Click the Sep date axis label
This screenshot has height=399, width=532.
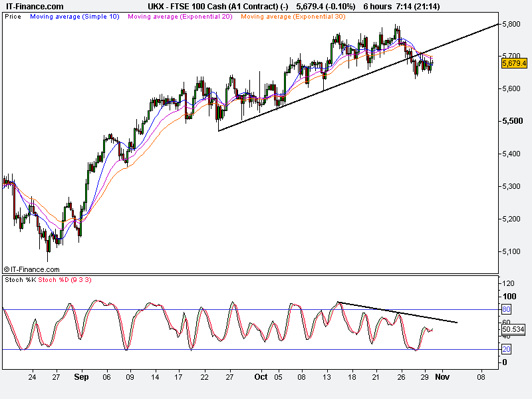coord(81,377)
